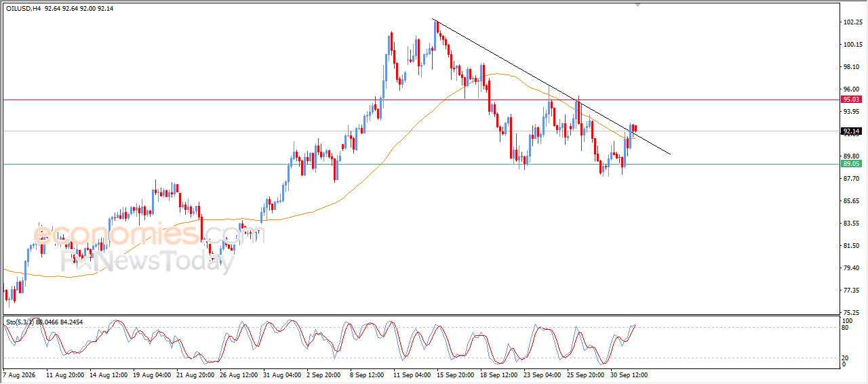Click the 31 Aug 04:00 time label
Screen dimensions: 868x384
click(x=282, y=374)
